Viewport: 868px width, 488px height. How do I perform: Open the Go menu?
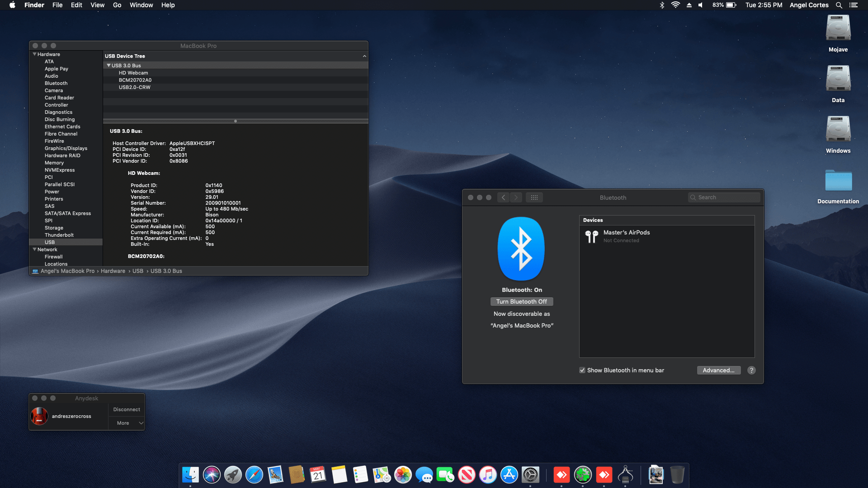(117, 5)
